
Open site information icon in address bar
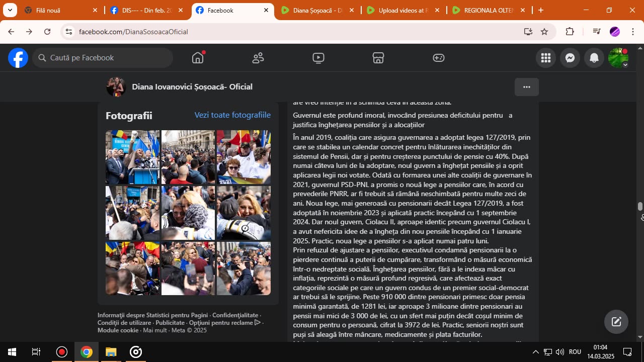click(69, 32)
